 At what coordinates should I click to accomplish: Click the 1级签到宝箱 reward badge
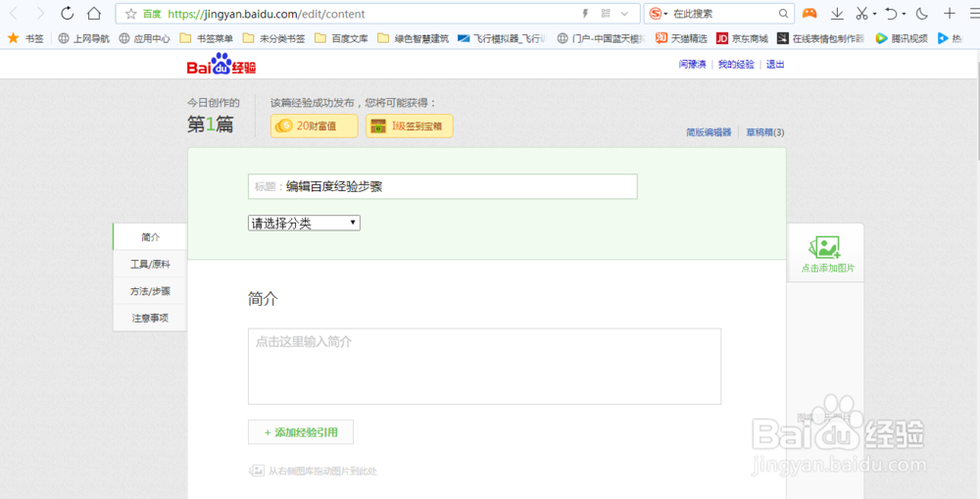(410, 125)
